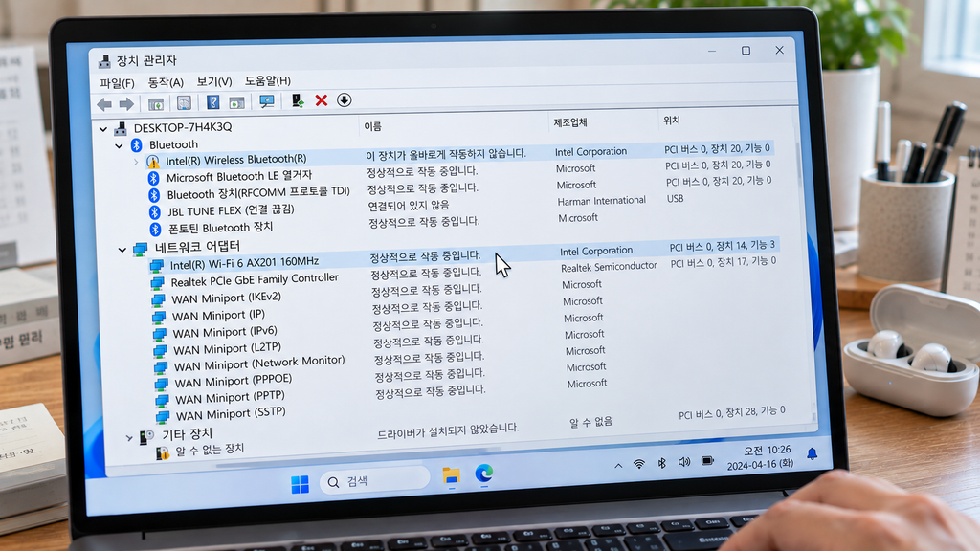Image resolution: width=980 pixels, height=551 pixels.
Task: Open File Explorer from the taskbar
Action: coord(452,476)
